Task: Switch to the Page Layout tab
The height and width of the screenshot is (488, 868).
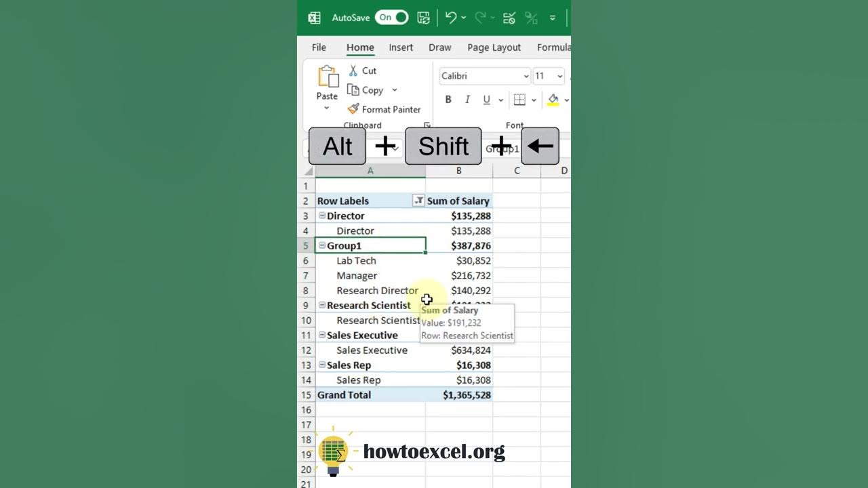Action: 494,47
